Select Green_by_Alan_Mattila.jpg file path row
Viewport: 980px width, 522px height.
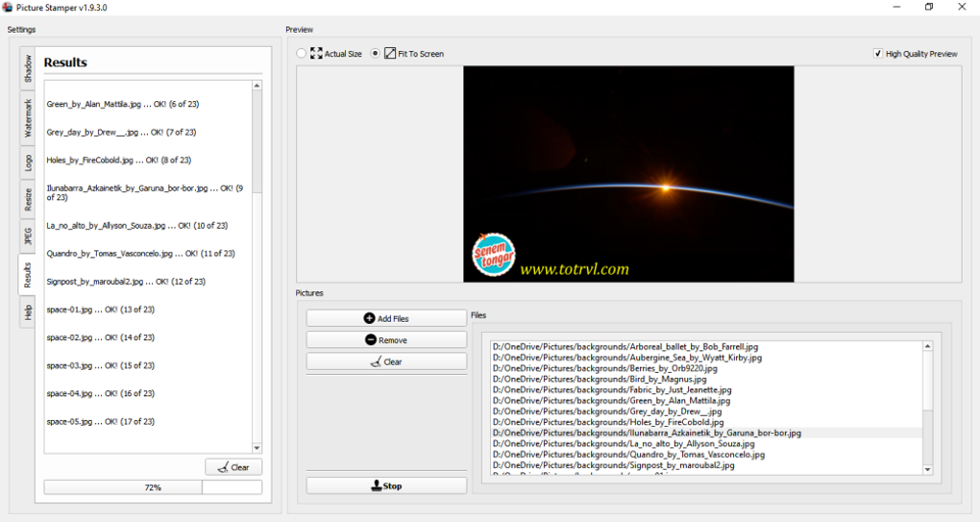707,400
